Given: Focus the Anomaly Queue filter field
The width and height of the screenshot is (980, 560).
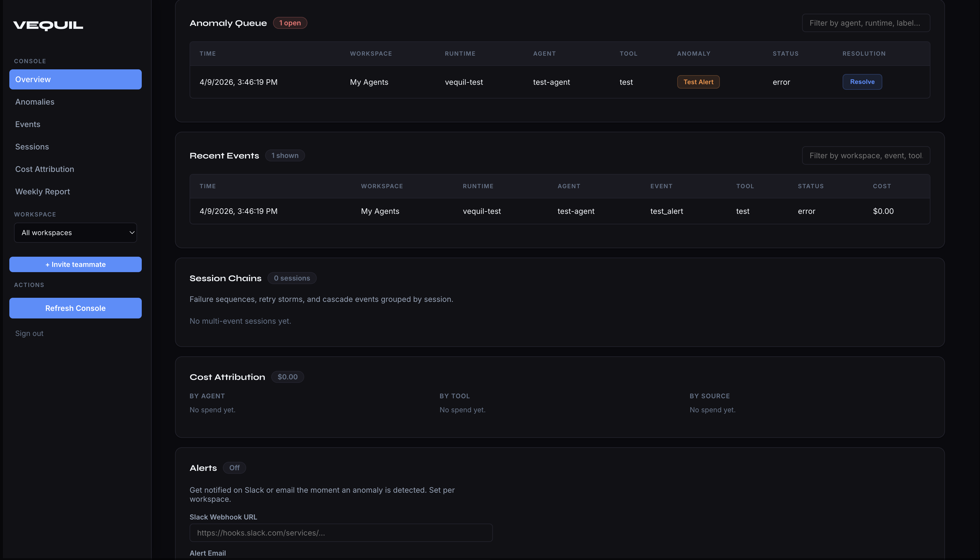Looking at the screenshot, I should click(866, 23).
